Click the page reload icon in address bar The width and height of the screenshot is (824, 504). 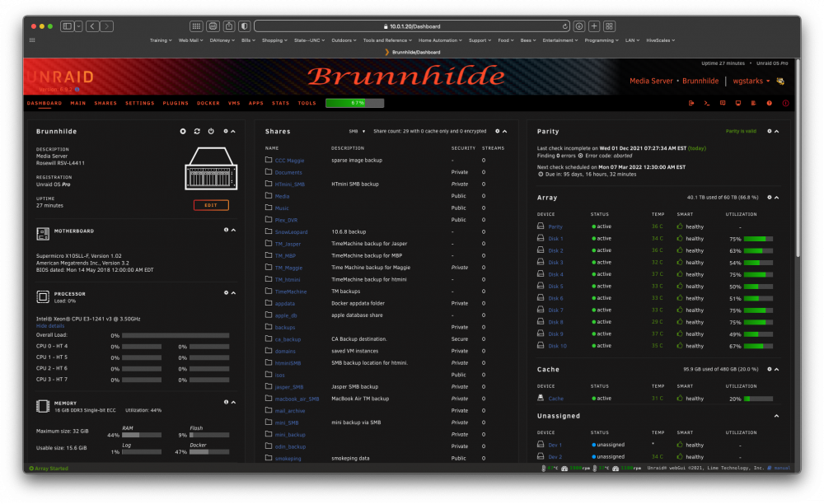tap(565, 26)
